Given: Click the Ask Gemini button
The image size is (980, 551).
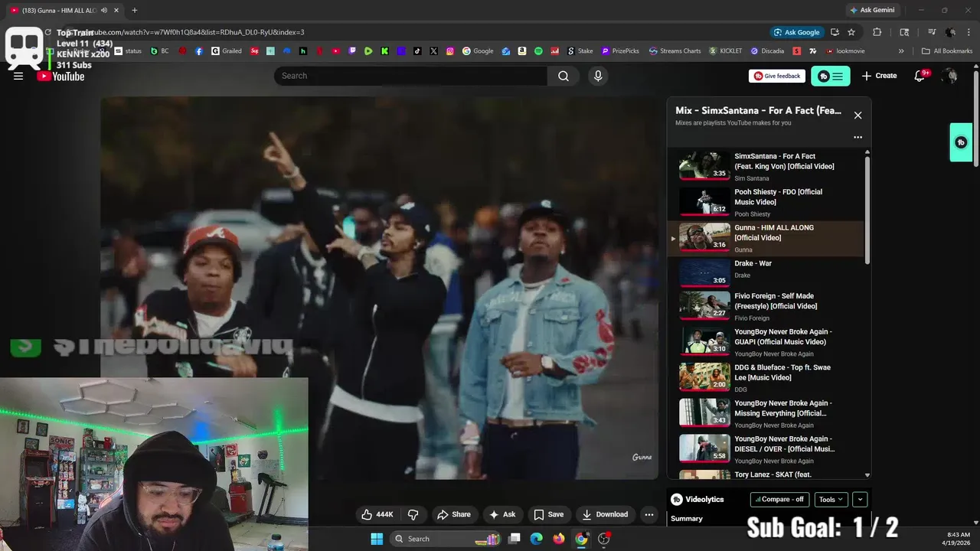Looking at the screenshot, I should click(x=872, y=10).
